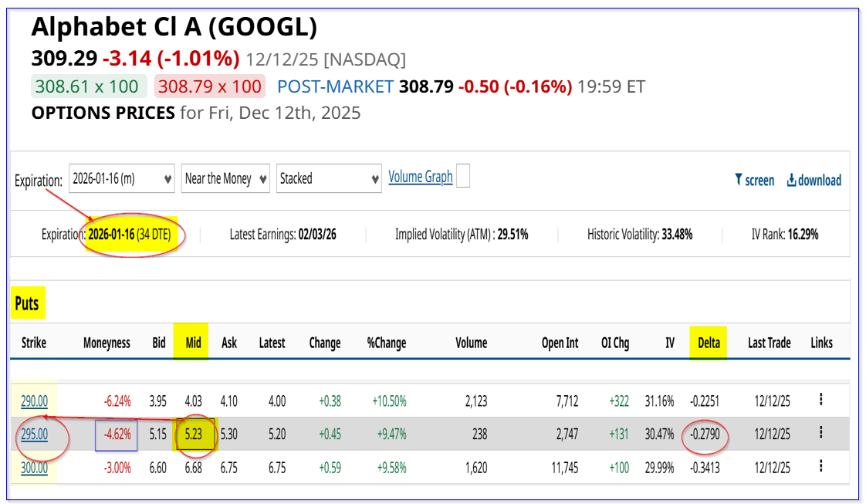Sort by Strike column header
The height and width of the screenshot is (504, 866).
(33, 343)
